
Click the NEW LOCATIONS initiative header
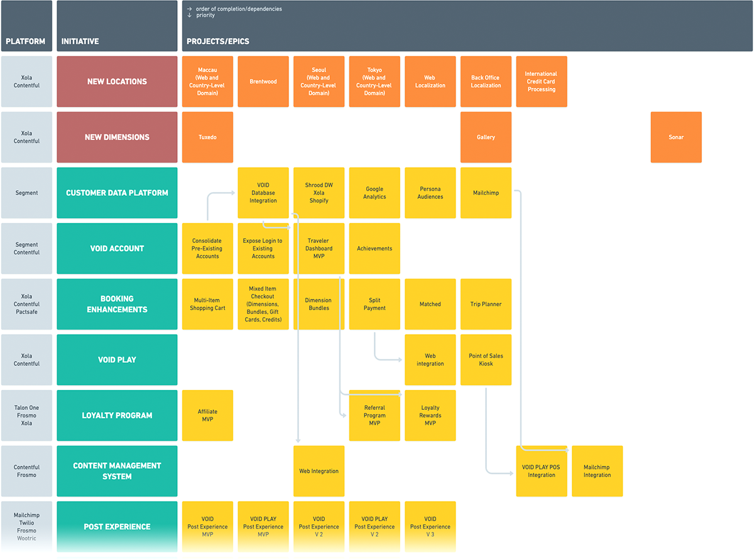[x=116, y=82]
